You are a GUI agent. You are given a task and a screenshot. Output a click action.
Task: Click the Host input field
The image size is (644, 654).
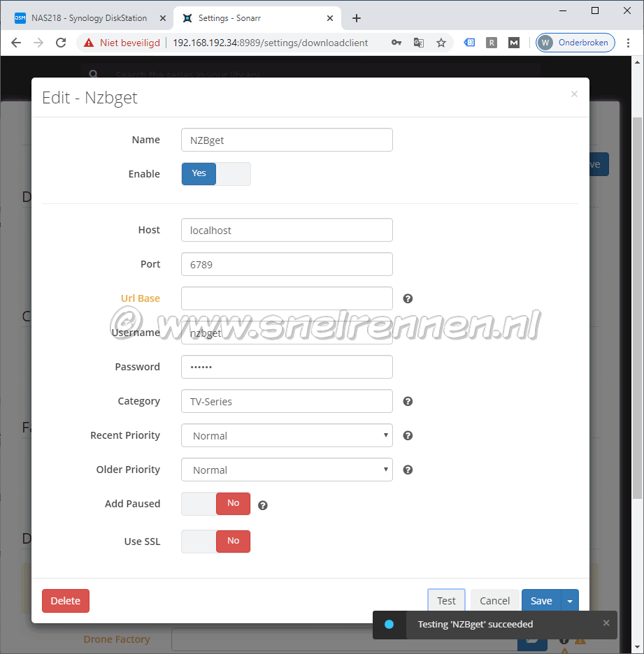(287, 230)
